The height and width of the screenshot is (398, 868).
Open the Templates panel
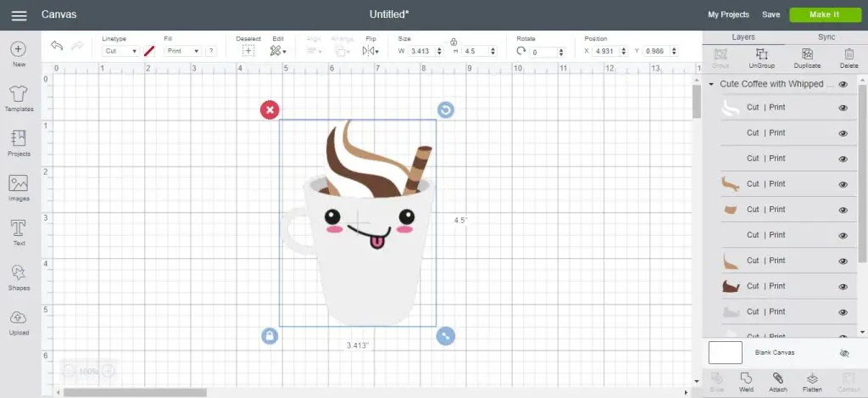pyautogui.click(x=19, y=98)
